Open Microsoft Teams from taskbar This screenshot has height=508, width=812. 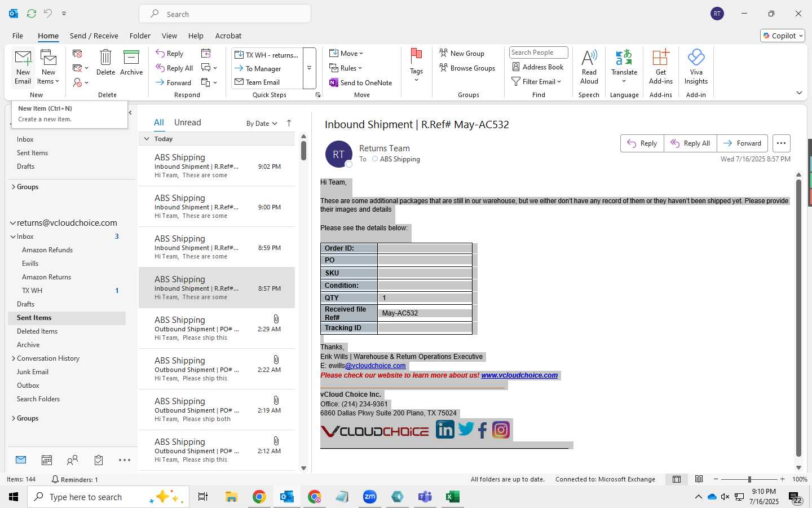pyautogui.click(x=425, y=497)
